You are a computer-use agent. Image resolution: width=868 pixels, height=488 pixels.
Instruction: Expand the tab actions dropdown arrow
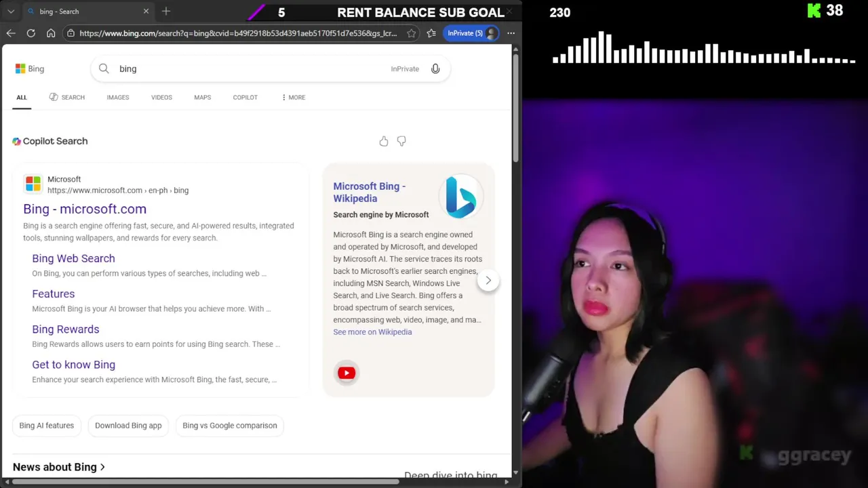click(11, 12)
